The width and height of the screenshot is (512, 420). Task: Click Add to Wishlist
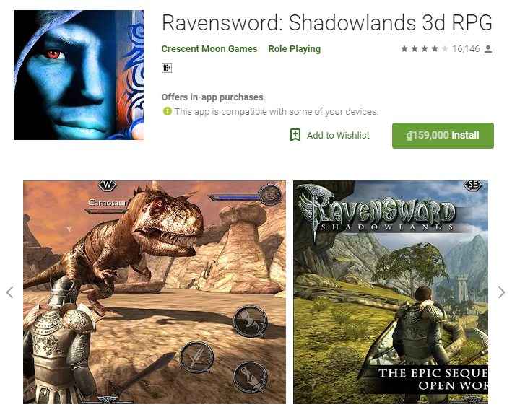pyautogui.click(x=338, y=135)
